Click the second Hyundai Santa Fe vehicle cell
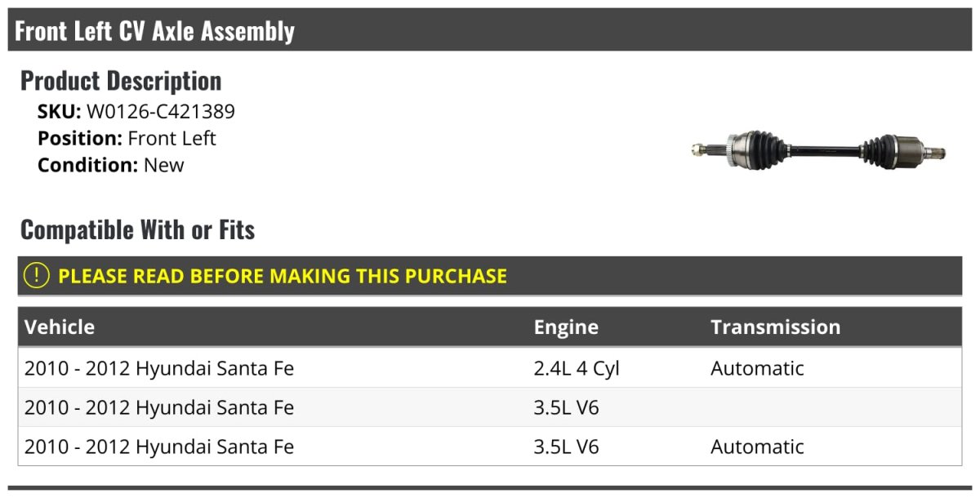The image size is (980, 498). pos(159,407)
